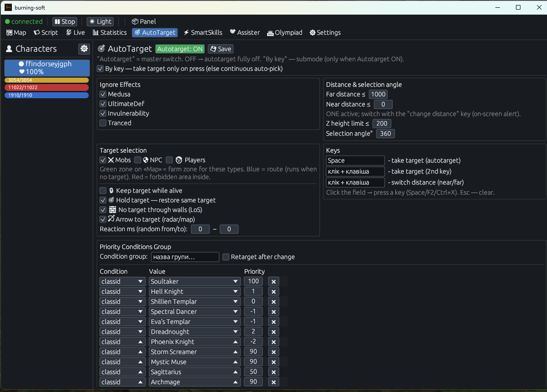Viewport: 547px width, 392px height.
Task: Expand the Dreadnought value dropdown
Action: pyautogui.click(x=195, y=332)
